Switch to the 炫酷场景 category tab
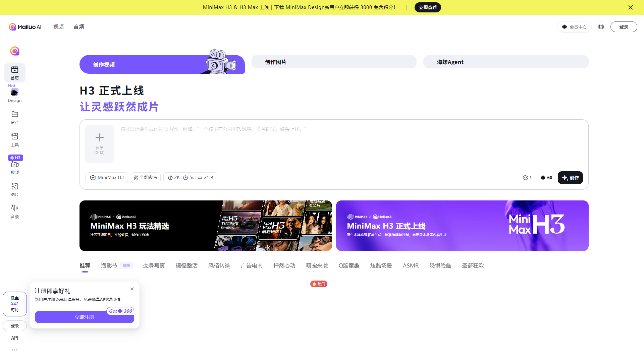644x362 pixels. pos(381,266)
